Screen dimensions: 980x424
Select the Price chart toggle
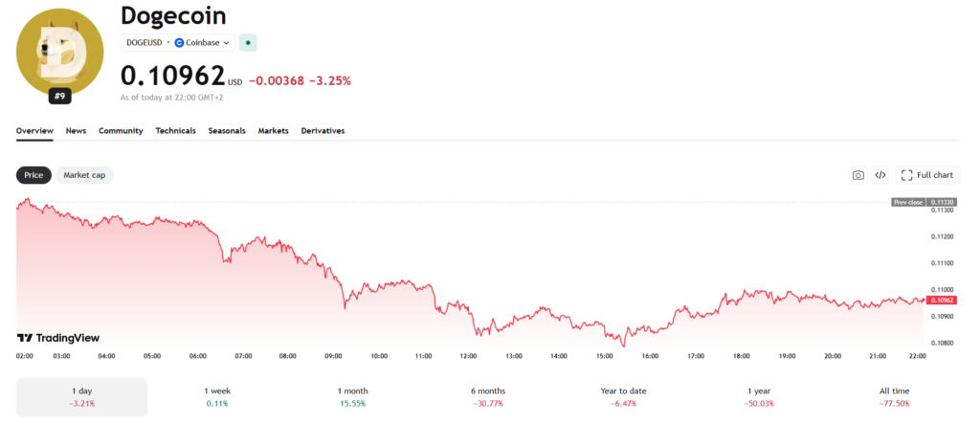(33, 175)
